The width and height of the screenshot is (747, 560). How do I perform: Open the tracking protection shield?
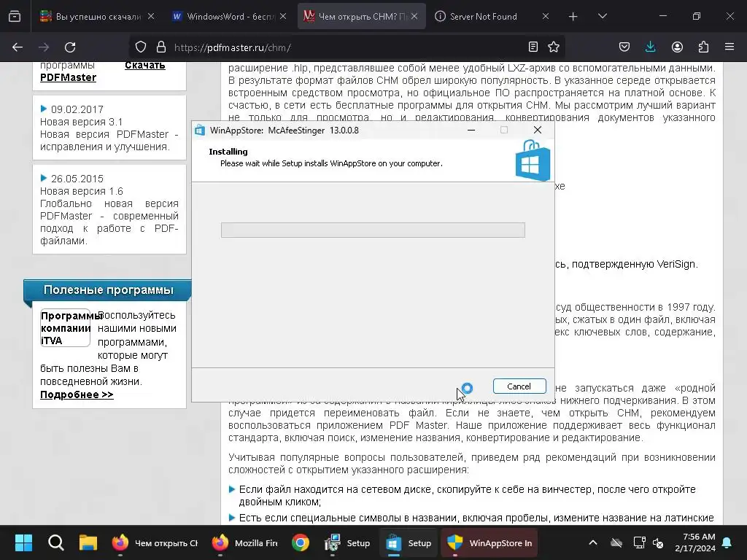tap(141, 47)
